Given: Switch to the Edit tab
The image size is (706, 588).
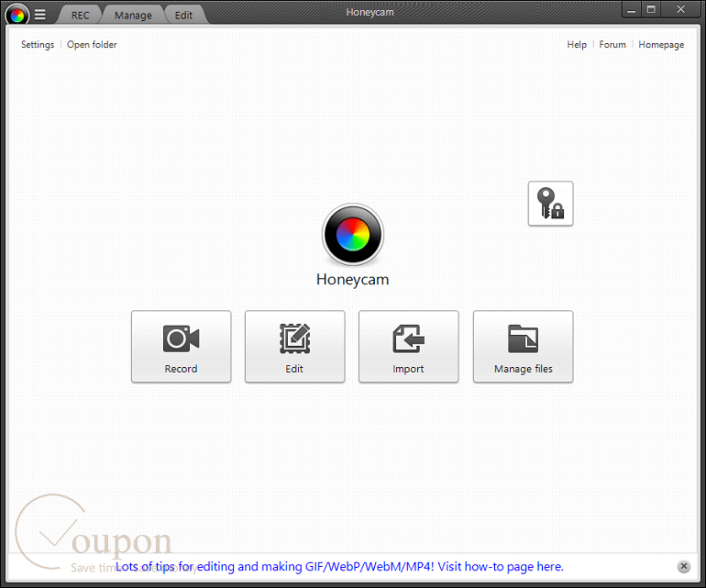Looking at the screenshot, I should click(183, 15).
